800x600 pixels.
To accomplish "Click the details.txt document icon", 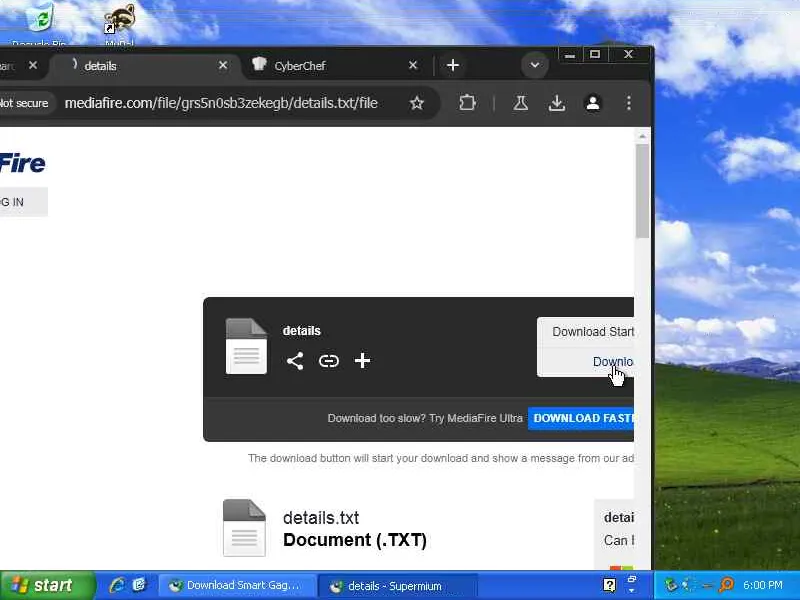I will pos(244,527).
